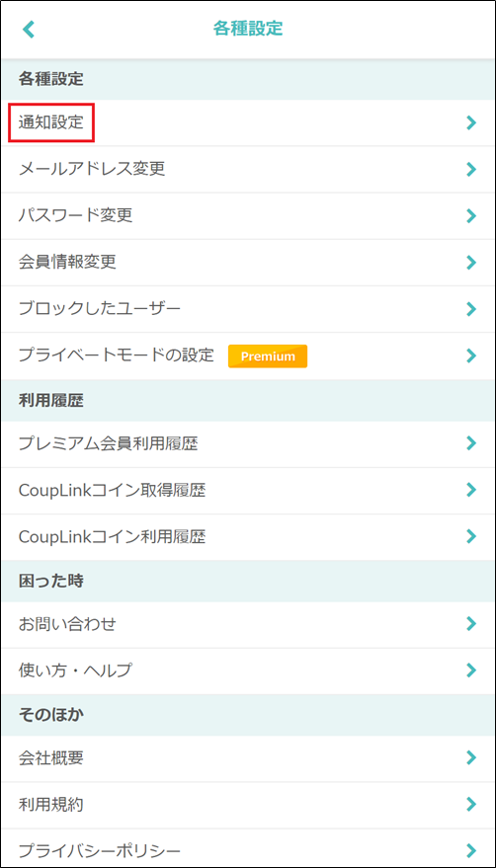Click the arrow icon for 会員情報変更

[471, 262]
